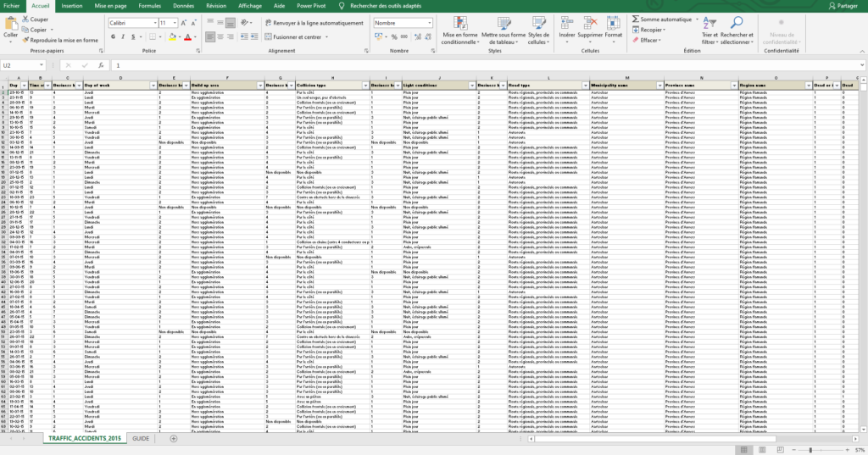Increase font size with large A icon
Viewport: 868px width, 455px height.
(x=184, y=23)
